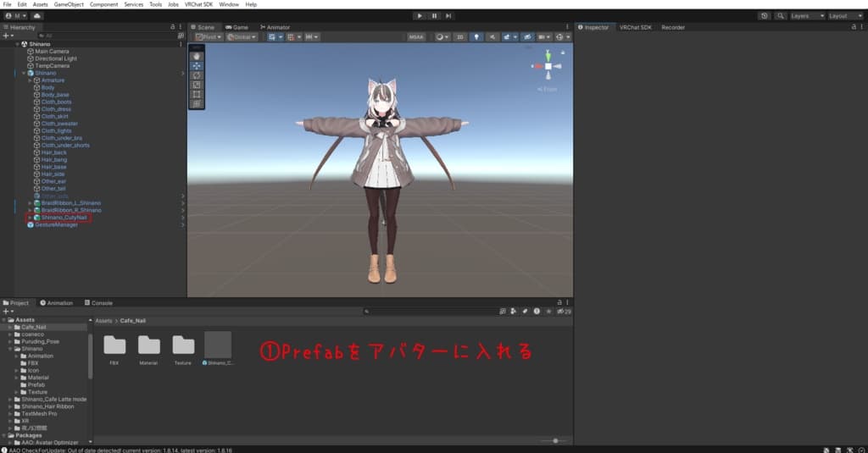Switch to the VRChat SDK tab
Image resolution: width=868 pixels, height=453 pixels.
point(636,27)
